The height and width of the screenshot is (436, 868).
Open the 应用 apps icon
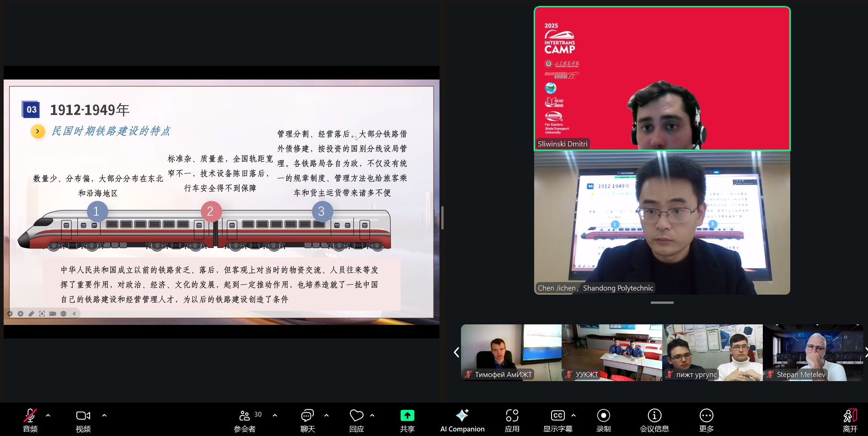tap(512, 420)
